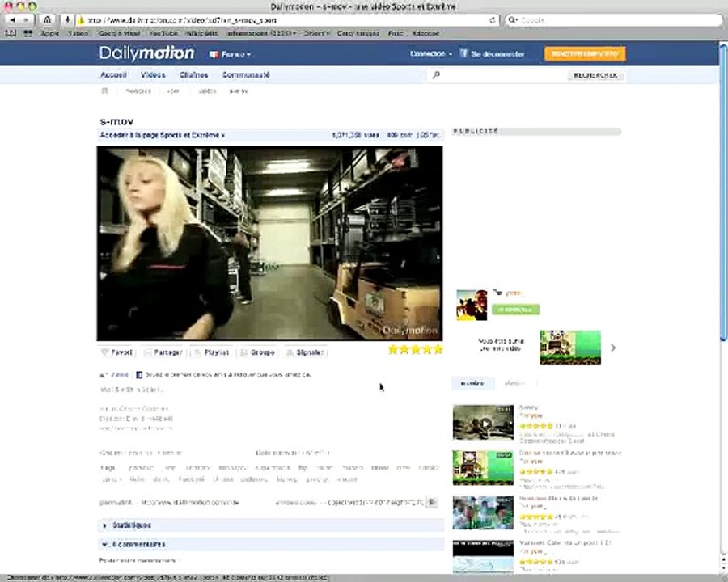
Task: Open the bookmarks book icon
Action: click(11, 33)
